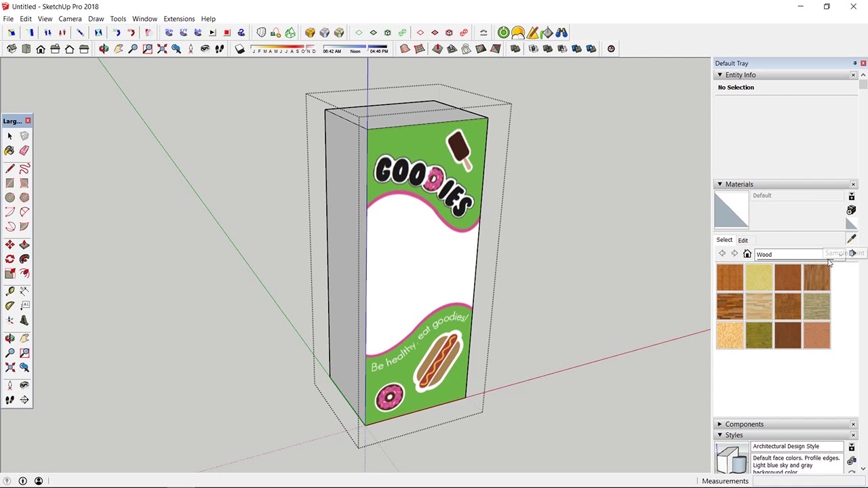The height and width of the screenshot is (488, 868).
Task: Click the materials back arrow
Action: coord(722,254)
